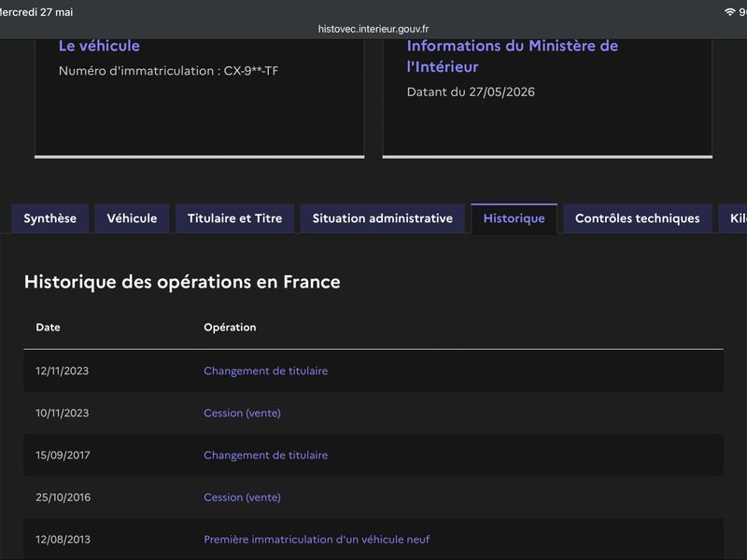
Task: Go to the Contrôles techniques tab
Action: tap(638, 218)
